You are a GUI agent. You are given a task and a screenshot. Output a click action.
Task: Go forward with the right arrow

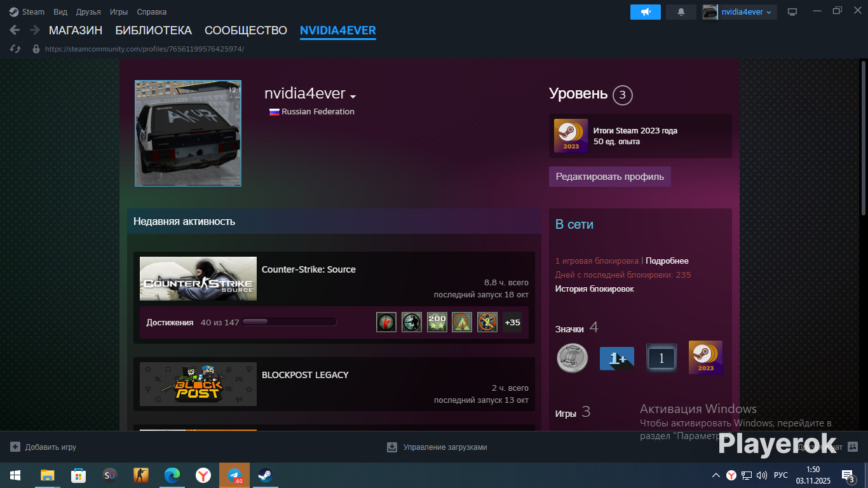[x=35, y=30]
